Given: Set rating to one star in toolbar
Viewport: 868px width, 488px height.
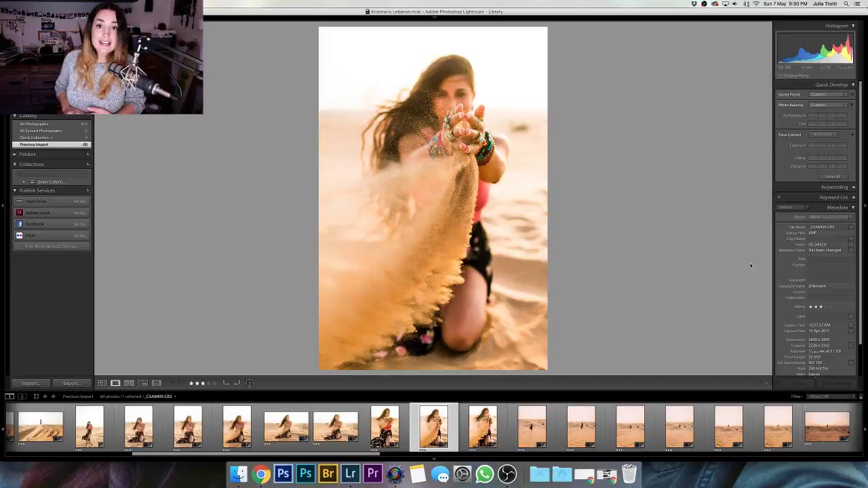Looking at the screenshot, I should tap(191, 383).
